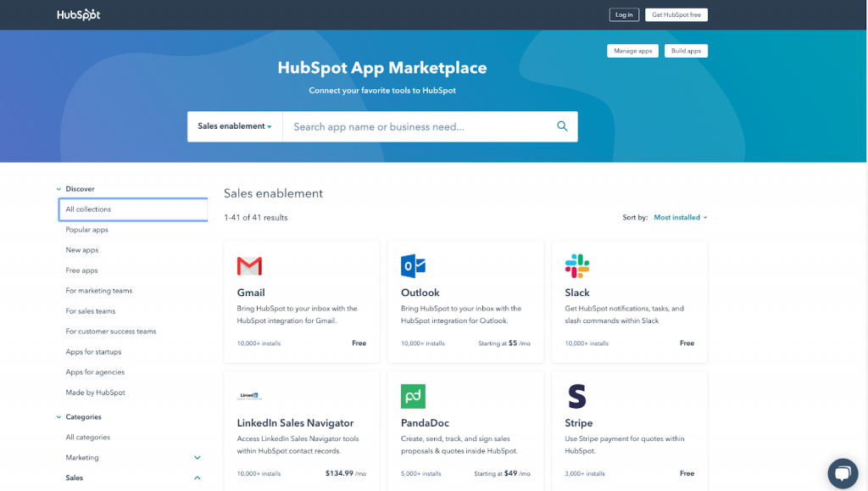This screenshot has width=868, height=491.
Task: Click the Sales category label
Action: (x=75, y=477)
